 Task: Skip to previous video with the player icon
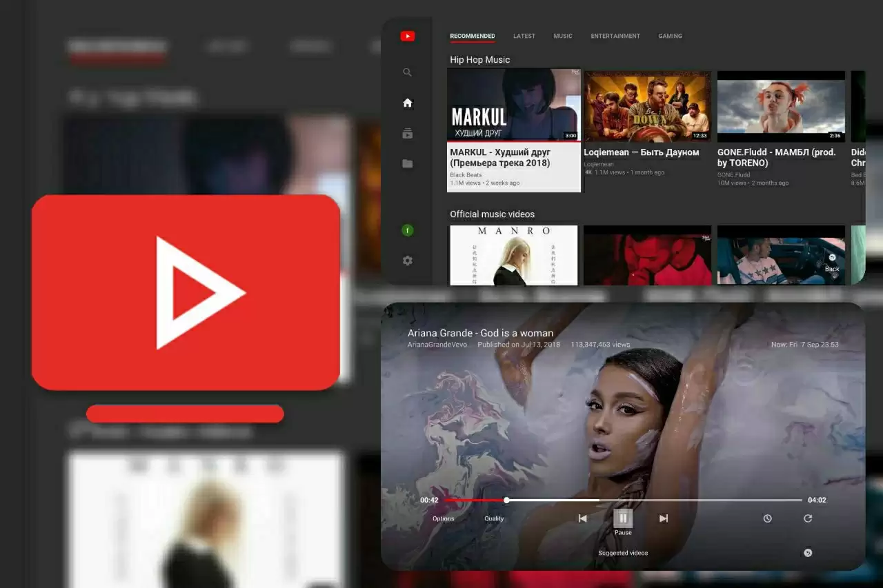[582, 518]
